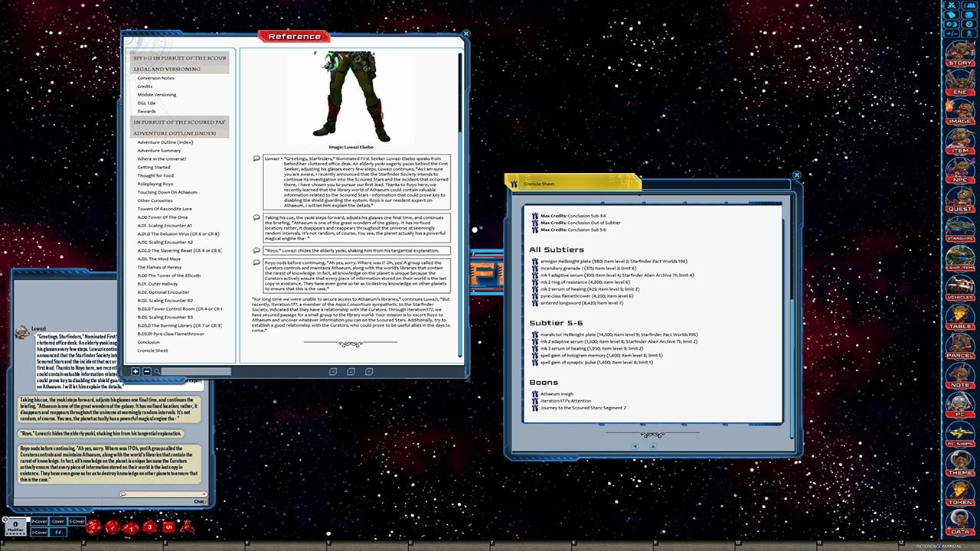Roll the red d20 die

[x=93, y=527]
